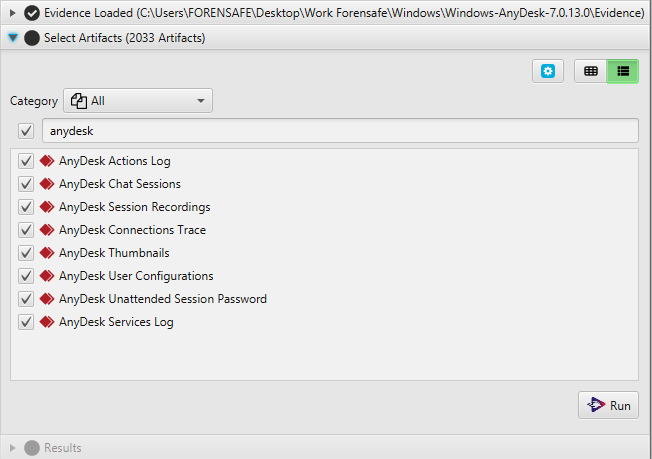Switch to list view layout
The image size is (652, 459).
point(622,71)
